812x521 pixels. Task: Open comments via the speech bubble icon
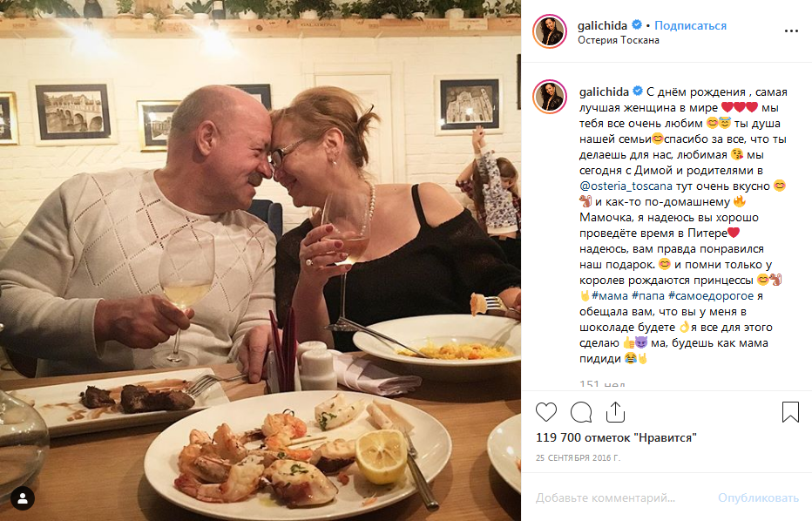pyautogui.click(x=581, y=411)
